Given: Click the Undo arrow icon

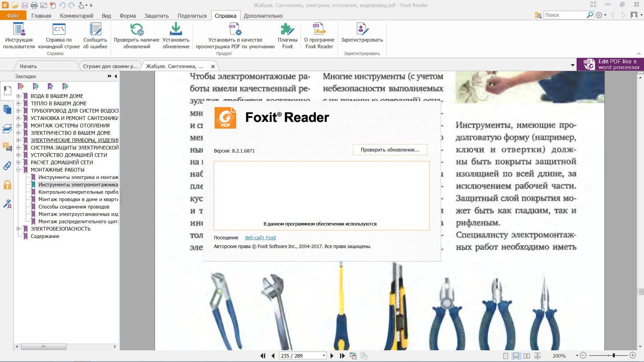Looking at the screenshot, I should pos(62,5).
